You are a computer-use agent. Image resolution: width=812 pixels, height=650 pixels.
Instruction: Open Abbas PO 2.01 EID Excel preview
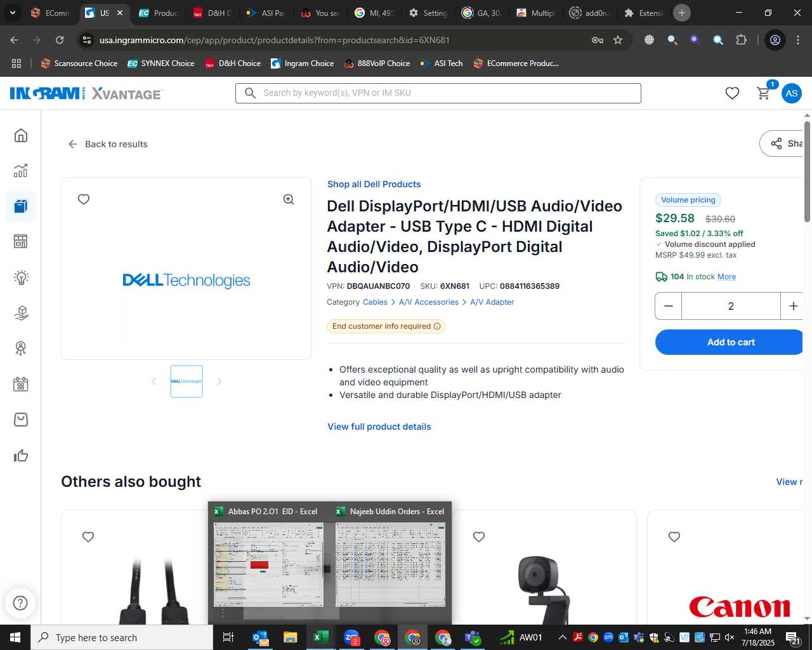click(269, 559)
